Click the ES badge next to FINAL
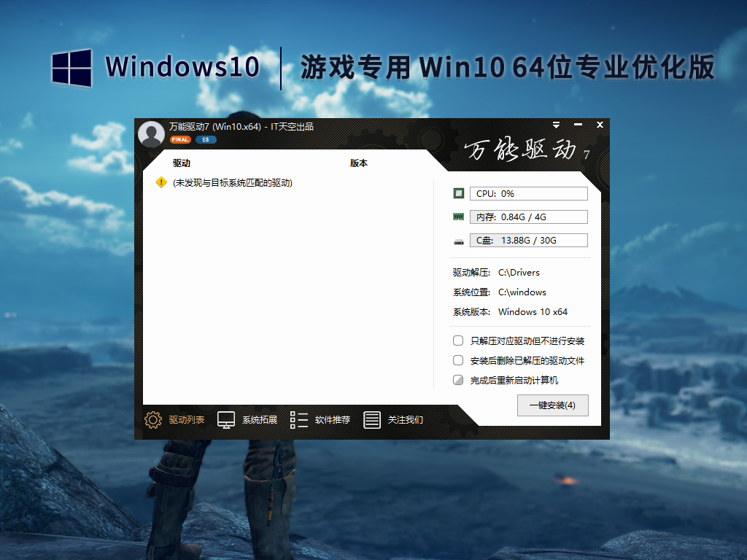The image size is (747, 560). pyautogui.click(x=205, y=139)
